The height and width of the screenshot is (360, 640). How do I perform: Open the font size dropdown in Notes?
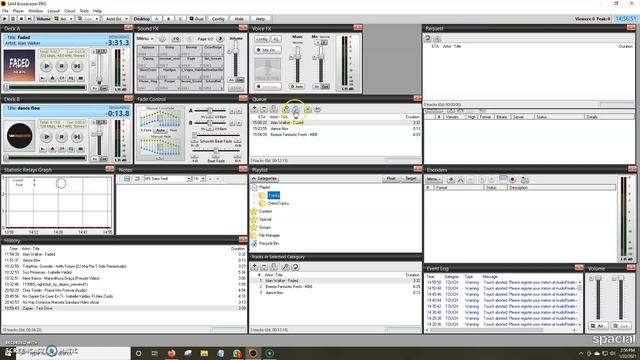coord(203,179)
